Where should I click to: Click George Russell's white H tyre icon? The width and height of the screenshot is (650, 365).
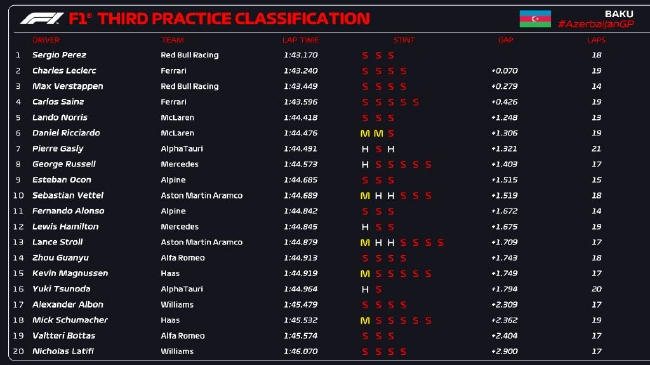365,165
